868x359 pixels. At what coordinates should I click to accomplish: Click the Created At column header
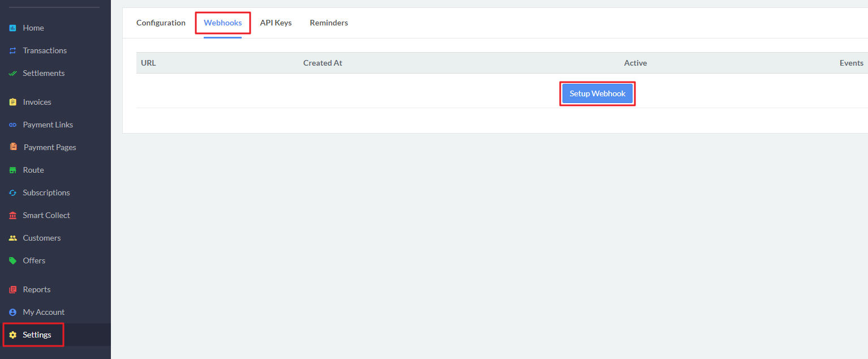click(323, 63)
